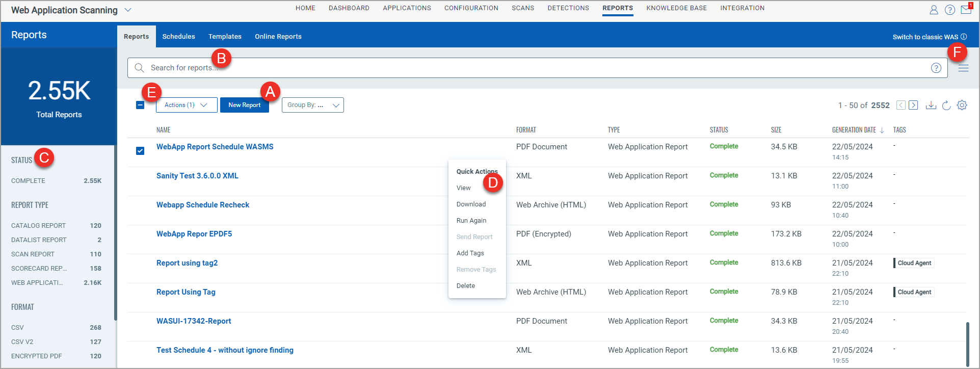Click the NAME column header

[163, 130]
